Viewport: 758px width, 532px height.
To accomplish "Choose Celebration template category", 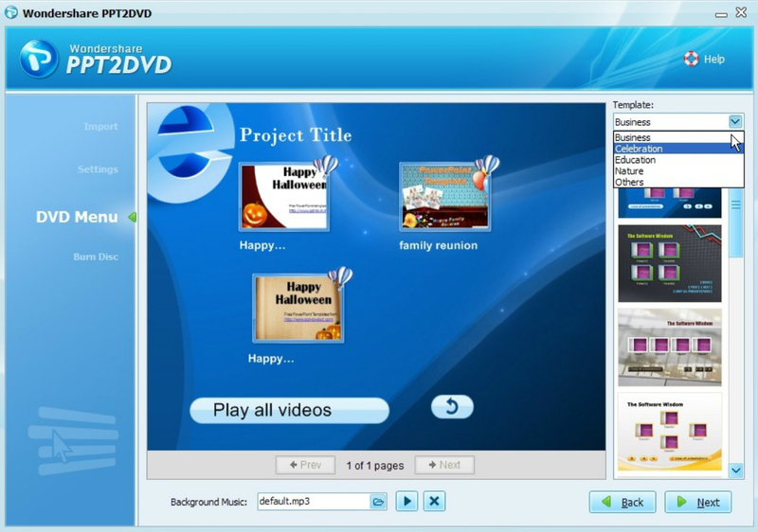I will 678,149.
